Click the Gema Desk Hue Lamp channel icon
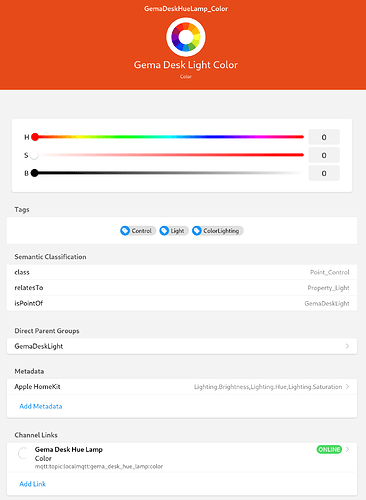The height and width of the screenshot is (500, 366). (x=23, y=453)
